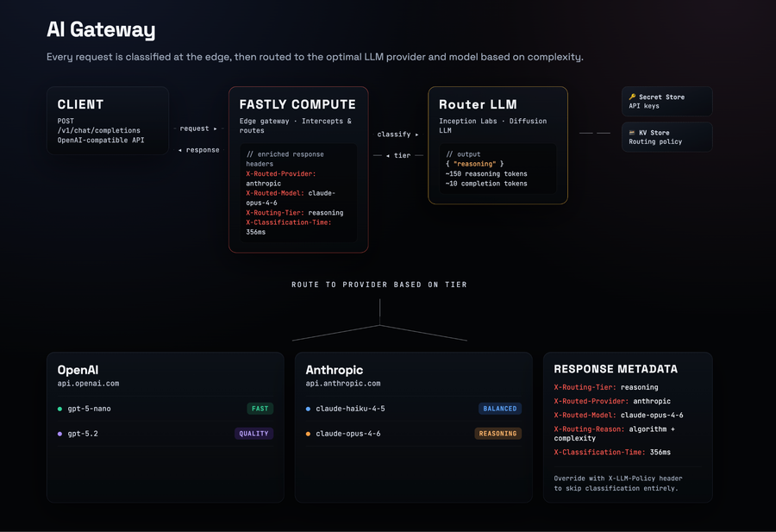Viewport: 776px width, 532px height.
Task: Click the api.openai.com endpoint text
Action: click(x=88, y=384)
